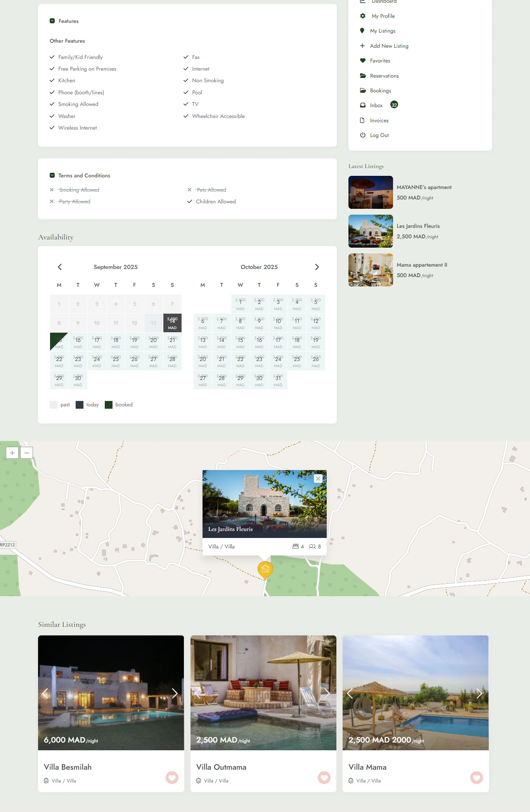Click Add New Listing link

coord(389,46)
